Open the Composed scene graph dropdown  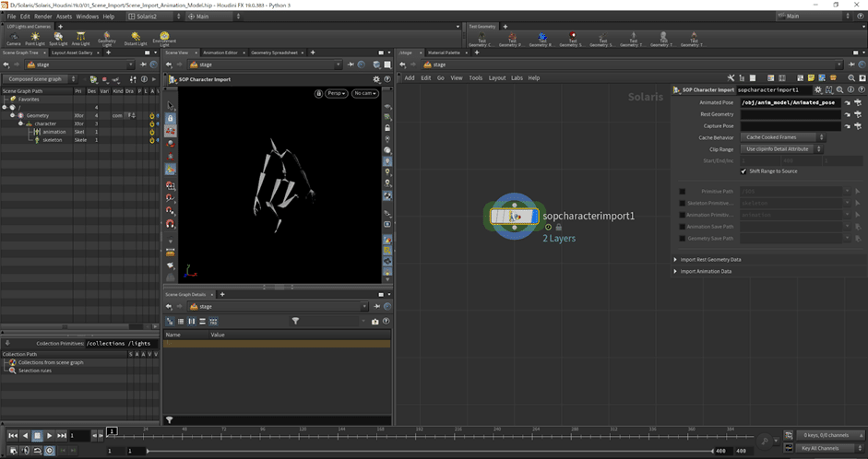pyautogui.click(x=40, y=79)
